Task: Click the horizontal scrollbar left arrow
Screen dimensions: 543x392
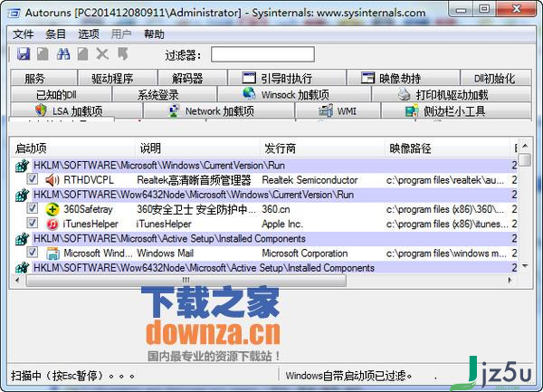Action: (x=17, y=280)
